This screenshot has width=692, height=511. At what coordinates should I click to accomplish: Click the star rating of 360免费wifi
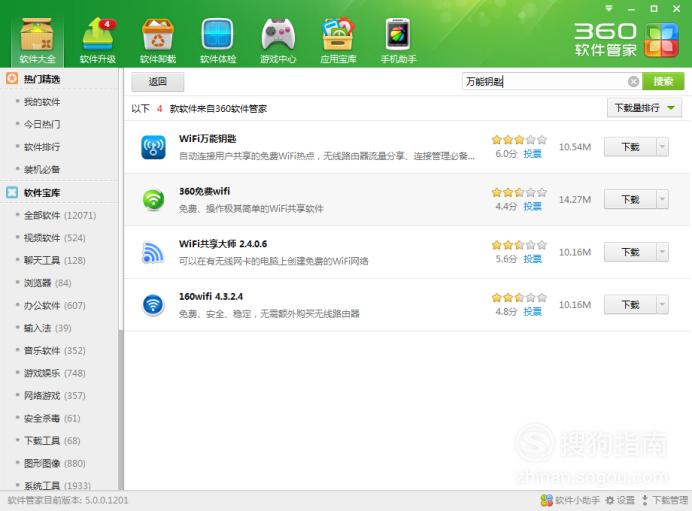519,192
